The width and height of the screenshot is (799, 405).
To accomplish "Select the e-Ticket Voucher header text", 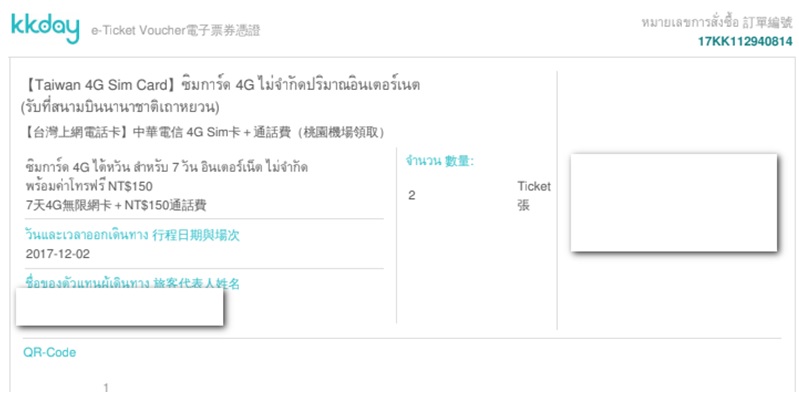I will tap(176, 31).
